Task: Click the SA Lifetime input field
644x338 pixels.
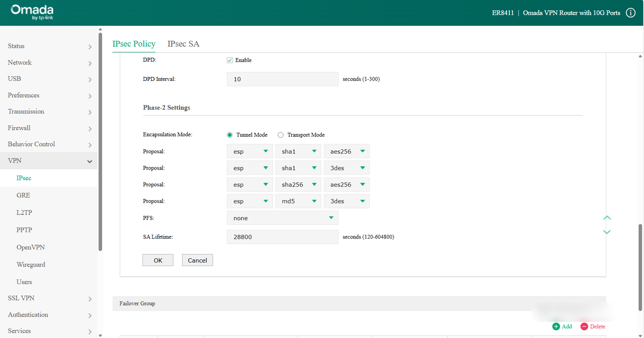Action: (282, 237)
